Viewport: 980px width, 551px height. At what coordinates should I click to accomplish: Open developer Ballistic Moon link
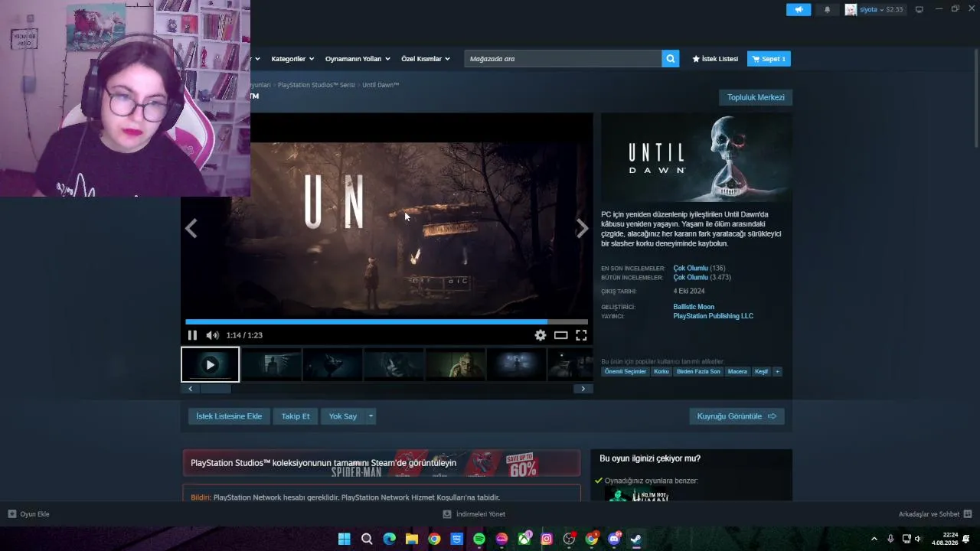694,307
